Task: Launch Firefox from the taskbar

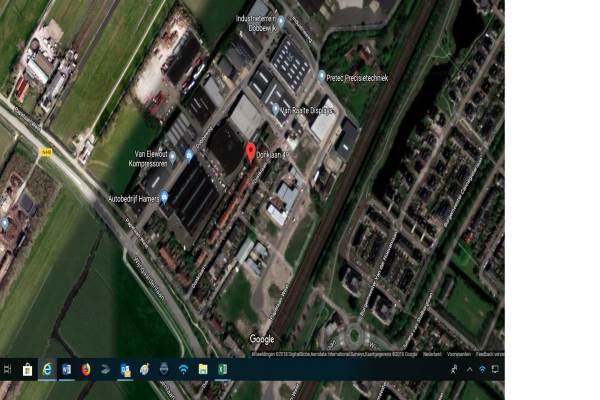Action: (86, 369)
